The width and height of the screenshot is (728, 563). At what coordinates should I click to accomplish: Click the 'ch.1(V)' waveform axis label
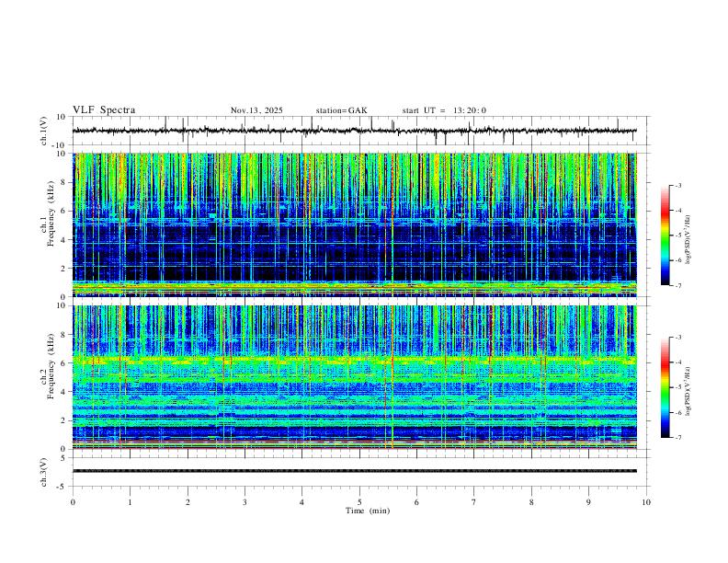pyautogui.click(x=44, y=131)
